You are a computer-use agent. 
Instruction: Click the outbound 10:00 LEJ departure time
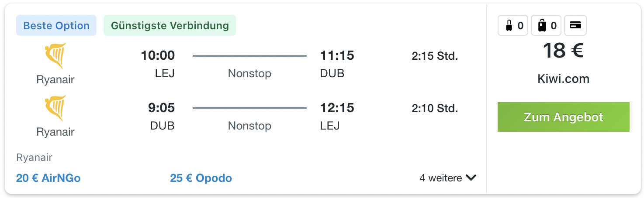[x=158, y=55]
